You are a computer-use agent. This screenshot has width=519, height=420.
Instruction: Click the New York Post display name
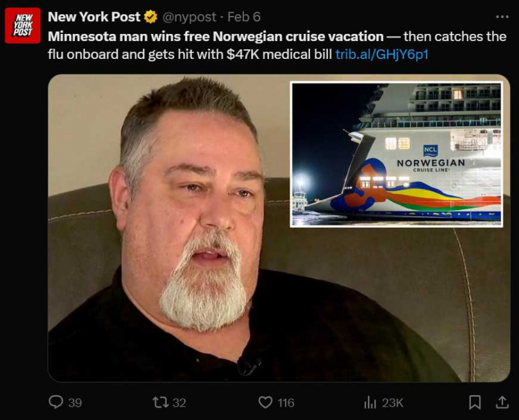pos(94,17)
